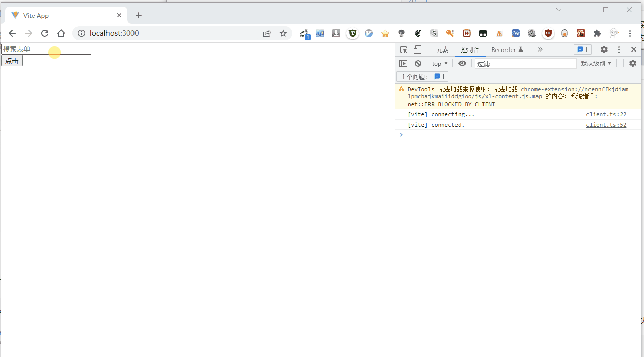Reload the localhost page
The height and width of the screenshot is (357, 644).
point(45,33)
